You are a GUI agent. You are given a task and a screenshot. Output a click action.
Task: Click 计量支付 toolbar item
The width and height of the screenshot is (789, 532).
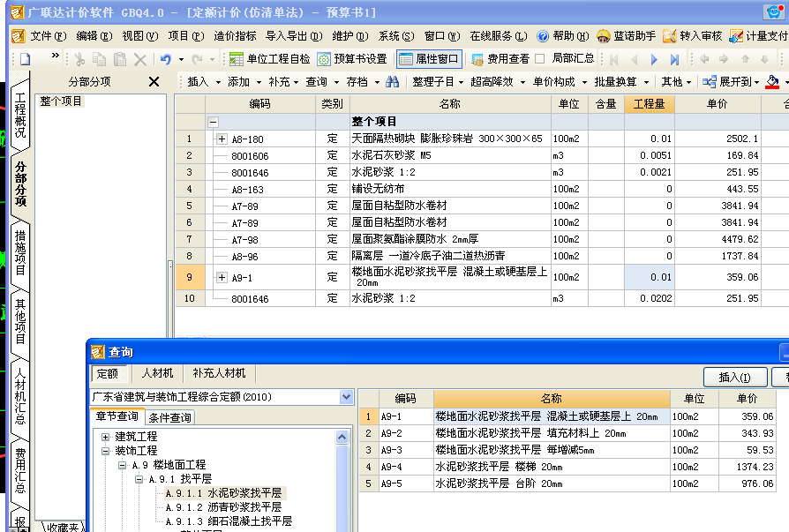pyautogui.click(x=758, y=36)
